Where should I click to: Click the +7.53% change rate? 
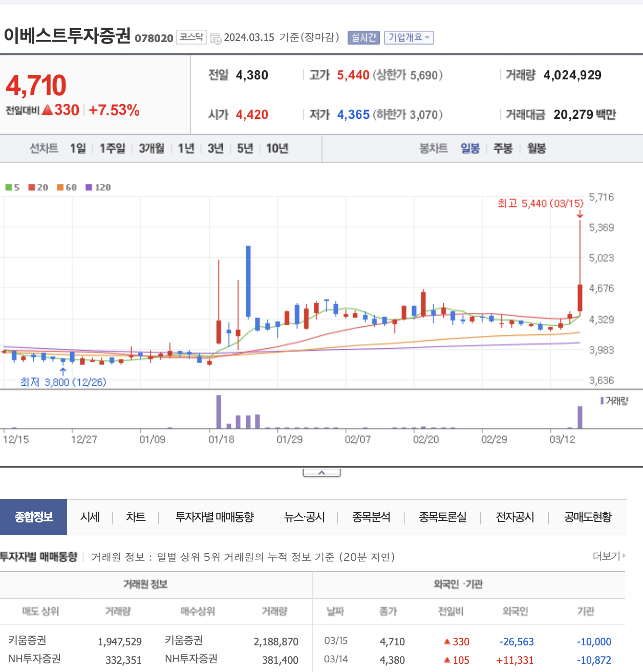(x=114, y=110)
